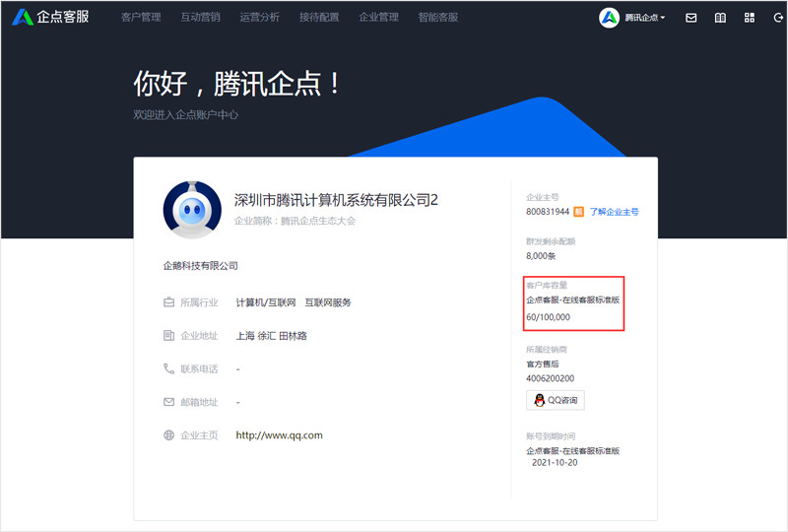Click the briefcase icon beside 所属行业
Screen dimensions: 788x532
[168, 302]
